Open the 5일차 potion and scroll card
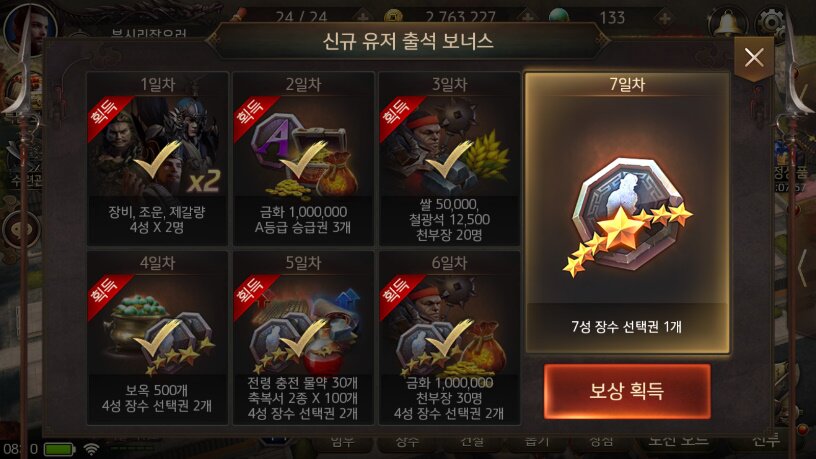The height and width of the screenshot is (459, 816). (303, 338)
